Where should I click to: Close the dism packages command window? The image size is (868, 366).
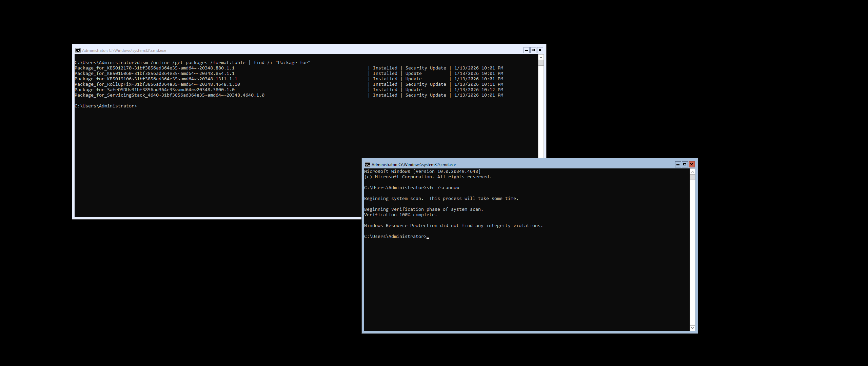coord(540,50)
